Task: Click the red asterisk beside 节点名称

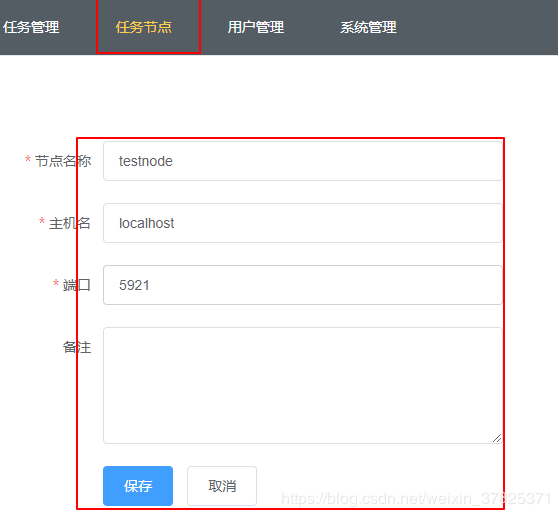Action: coord(28,159)
